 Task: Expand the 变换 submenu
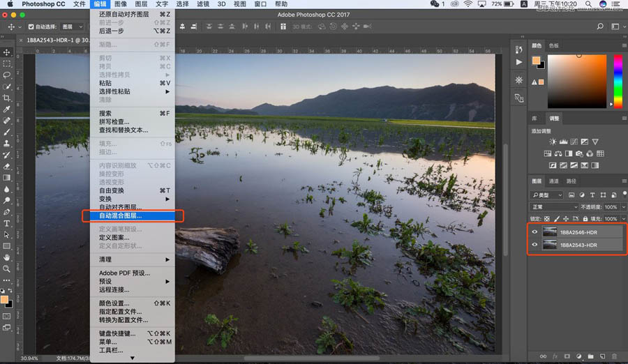tap(132, 199)
